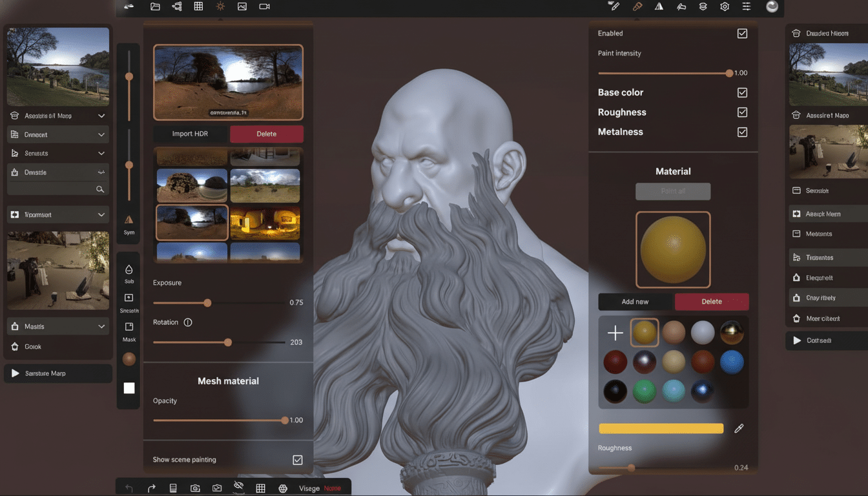Select the Mask tool in left toolbar
The image size is (868, 496).
pyautogui.click(x=129, y=329)
